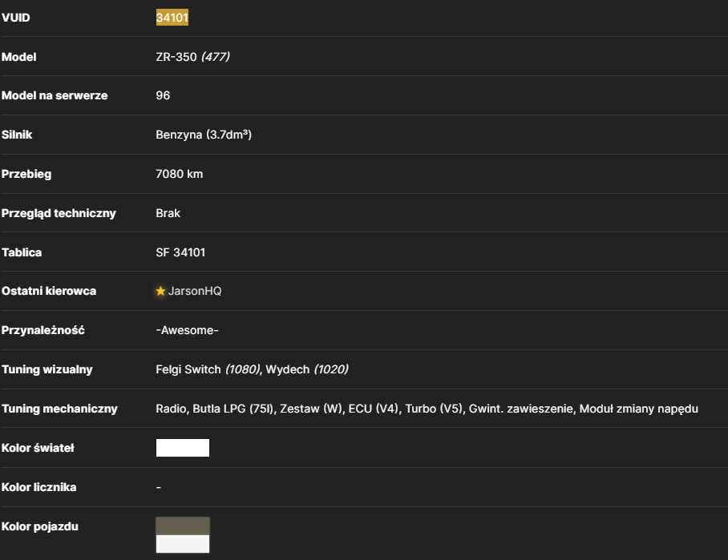The height and width of the screenshot is (560, 728).
Task: Click the Kolor licznika dash value
Action: (x=158, y=487)
